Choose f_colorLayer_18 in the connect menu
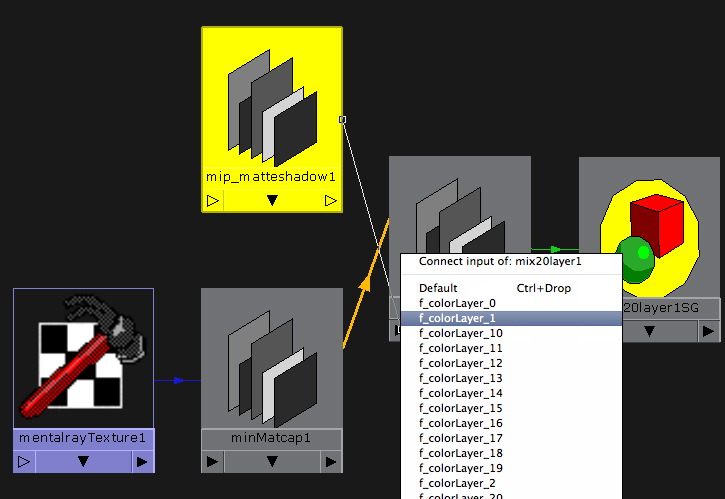Image resolution: width=725 pixels, height=499 pixels. coord(511,453)
